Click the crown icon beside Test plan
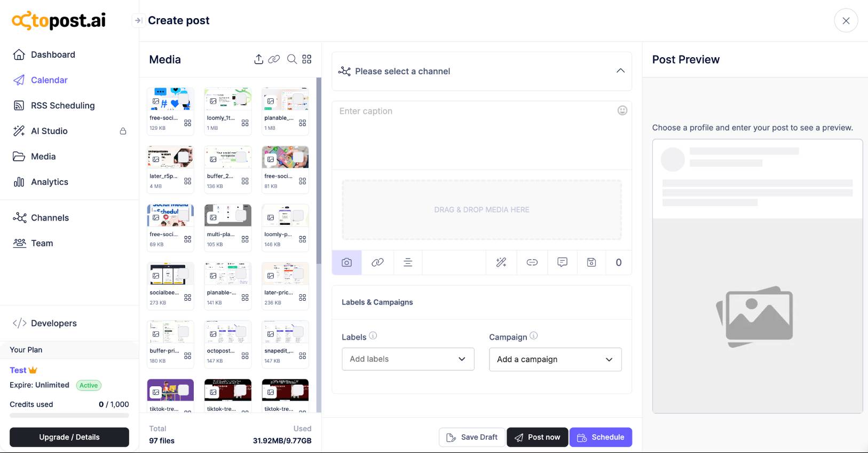This screenshot has width=868, height=453. [33, 370]
